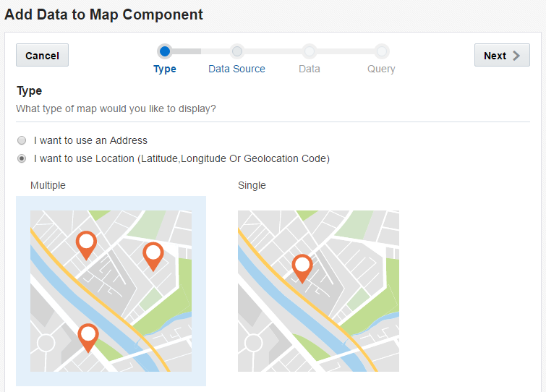Switch to the Data step label
Image resolution: width=546 pixels, height=392 pixels.
pos(309,69)
